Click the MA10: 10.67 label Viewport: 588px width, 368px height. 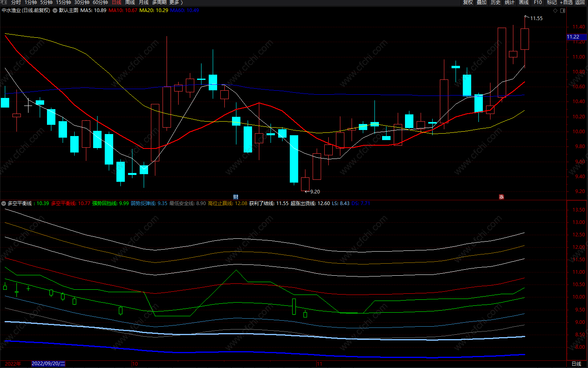pyautogui.click(x=123, y=10)
